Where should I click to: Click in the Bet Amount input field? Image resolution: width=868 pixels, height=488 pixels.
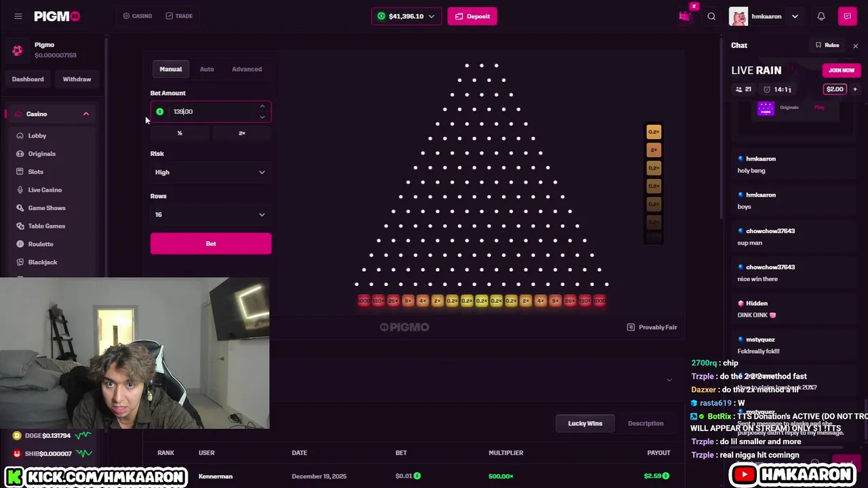[x=211, y=112]
